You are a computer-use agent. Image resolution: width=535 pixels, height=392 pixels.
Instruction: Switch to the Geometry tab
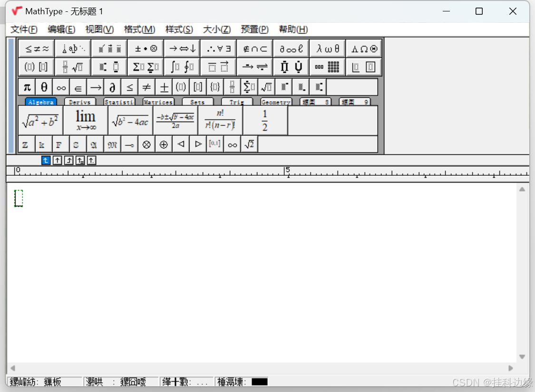point(276,102)
